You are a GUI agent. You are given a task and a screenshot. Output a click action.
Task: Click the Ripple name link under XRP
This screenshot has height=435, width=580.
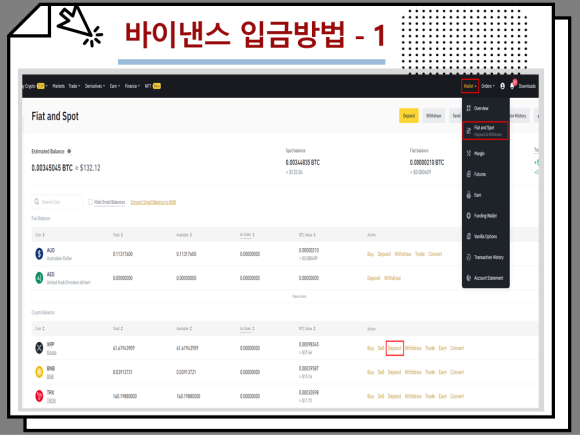click(x=51, y=353)
